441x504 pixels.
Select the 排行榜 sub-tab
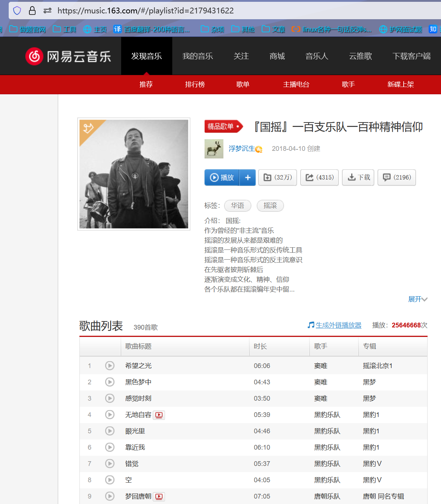(x=195, y=84)
